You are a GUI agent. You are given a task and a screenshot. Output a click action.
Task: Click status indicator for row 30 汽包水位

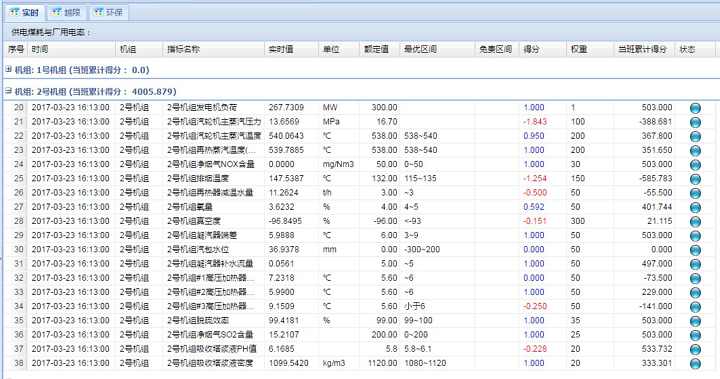pyautogui.click(x=695, y=250)
